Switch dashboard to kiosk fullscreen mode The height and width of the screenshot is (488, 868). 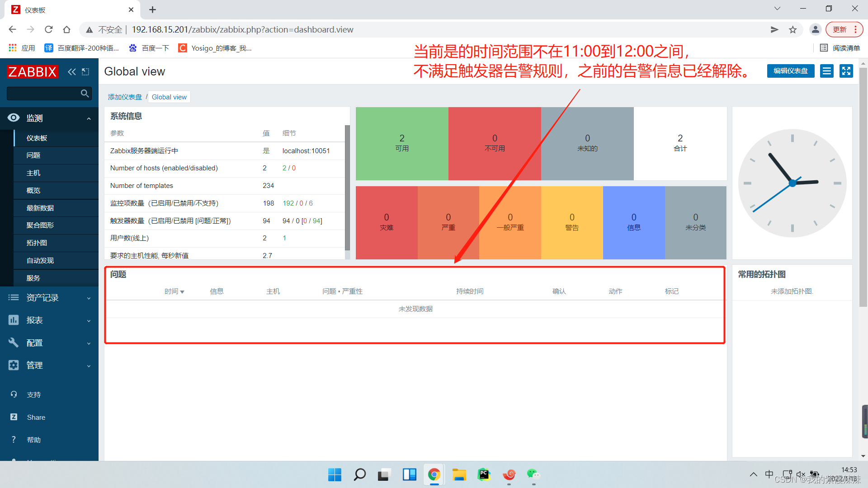coord(846,71)
